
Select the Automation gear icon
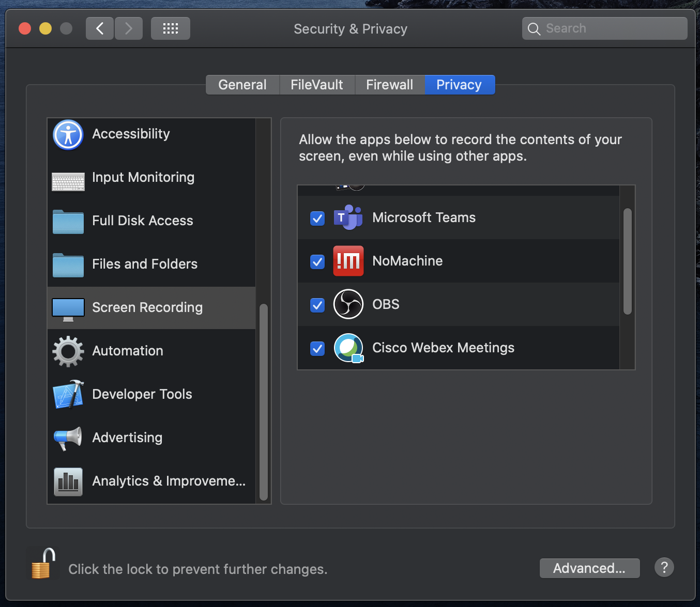point(68,351)
